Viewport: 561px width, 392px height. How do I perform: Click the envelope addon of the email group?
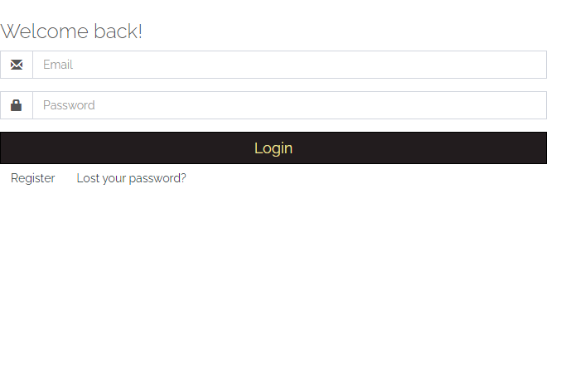click(17, 65)
